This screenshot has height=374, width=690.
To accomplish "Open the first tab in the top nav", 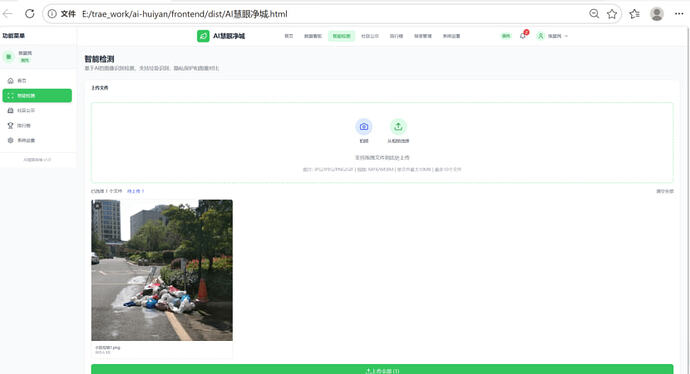I will (x=289, y=36).
